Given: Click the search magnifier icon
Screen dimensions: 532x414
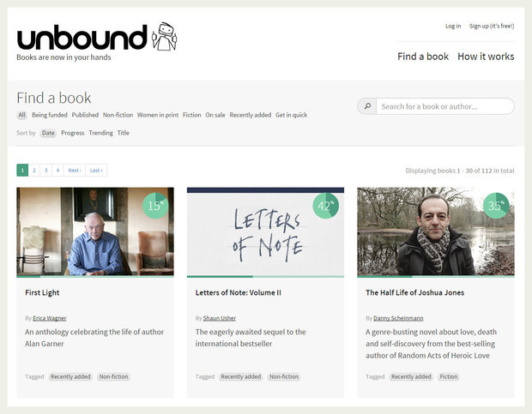Looking at the screenshot, I should pyautogui.click(x=367, y=106).
